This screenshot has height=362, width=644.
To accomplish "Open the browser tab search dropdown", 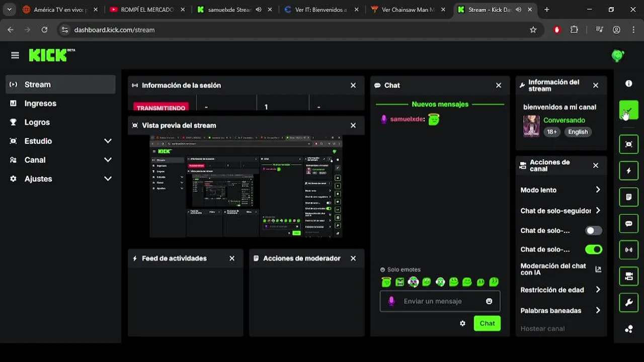I will [9, 10].
